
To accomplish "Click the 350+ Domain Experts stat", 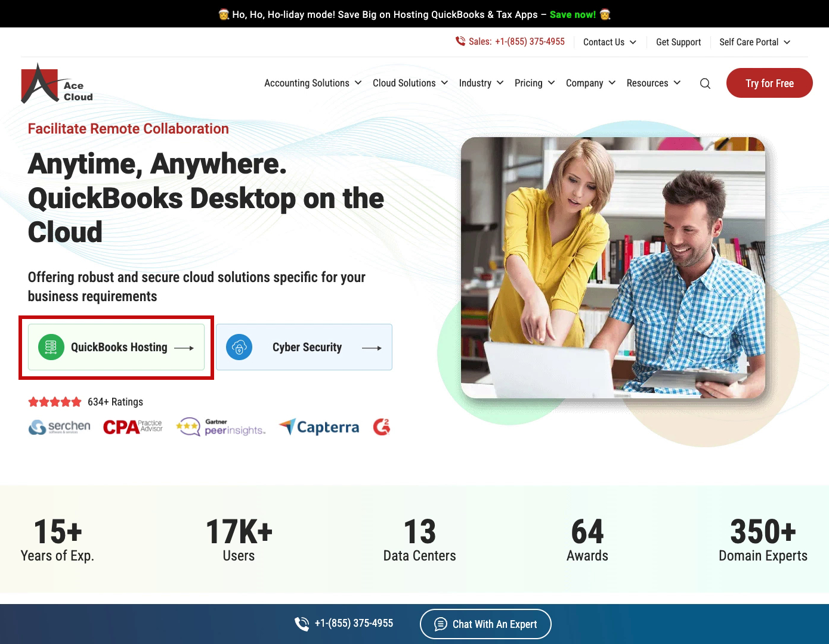I will pyautogui.click(x=763, y=540).
